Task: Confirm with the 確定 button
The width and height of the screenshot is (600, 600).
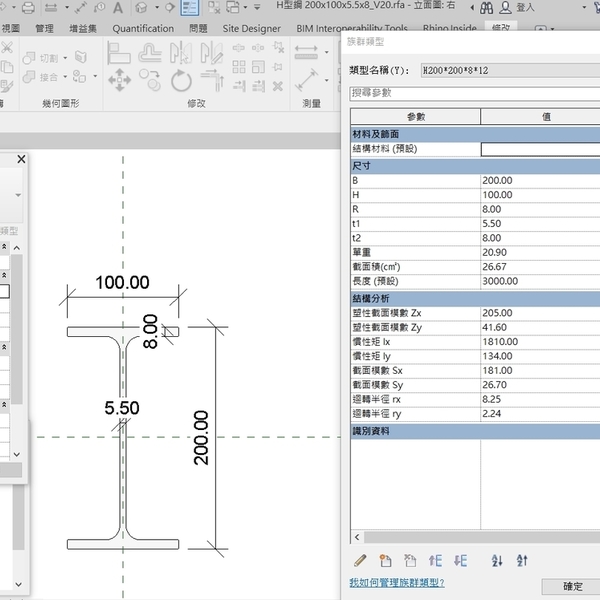Action: pyautogui.click(x=572, y=587)
